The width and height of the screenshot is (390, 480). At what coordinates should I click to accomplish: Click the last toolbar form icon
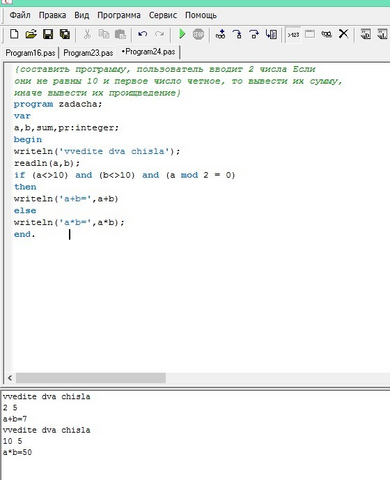click(x=382, y=34)
